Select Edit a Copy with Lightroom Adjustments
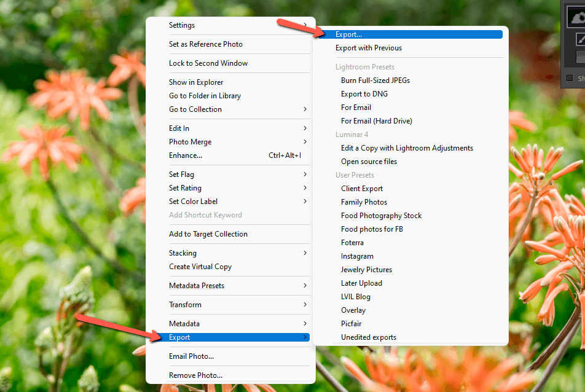 point(410,148)
